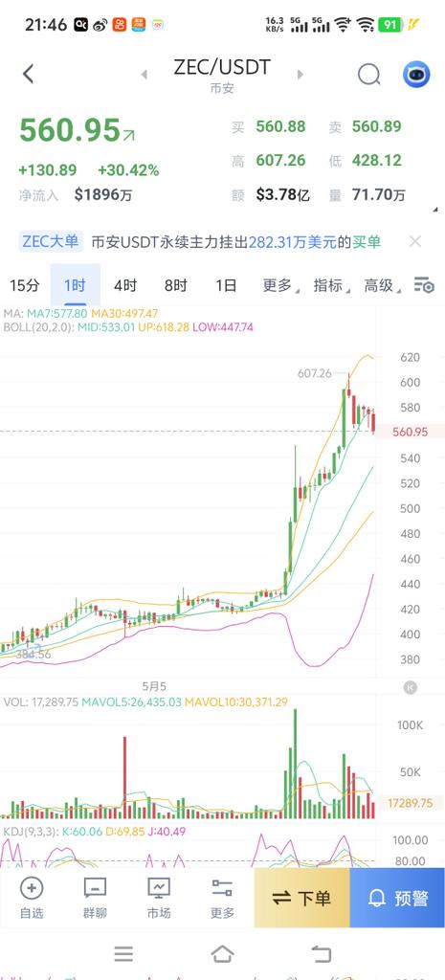Tap the low value 428.12
Screen dimensions: 445x980
click(x=376, y=161)
